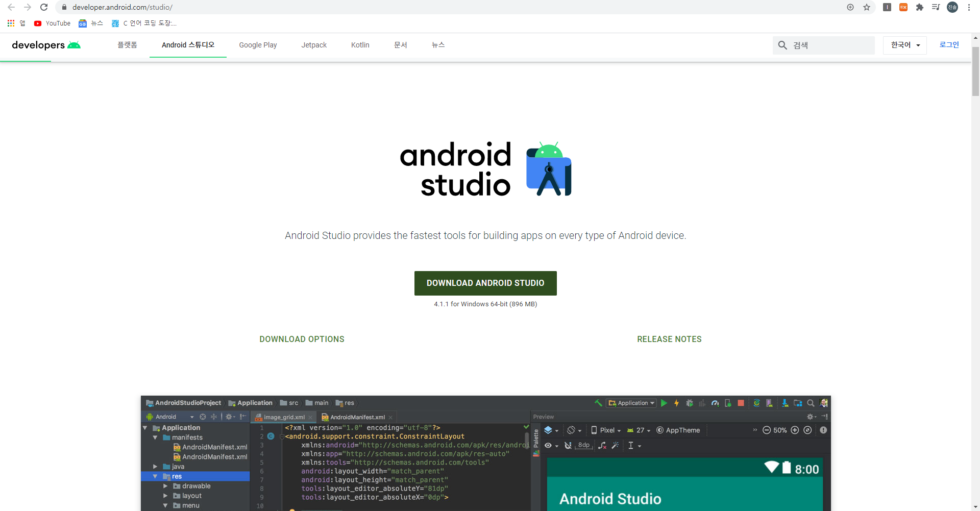This screenshot has height=511, width=980.
Task: Open the orange Ex browser extension
Action: tap(903, 7)
